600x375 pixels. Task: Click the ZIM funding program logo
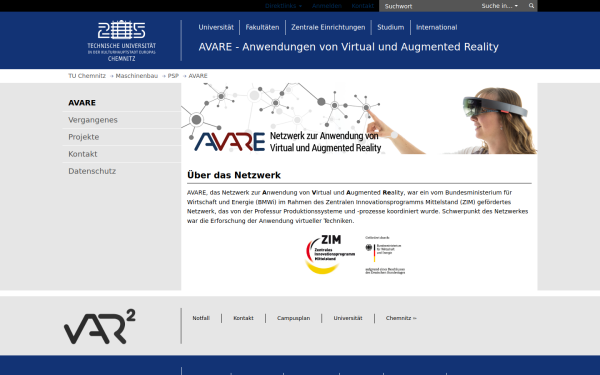(x=330, y=254)
